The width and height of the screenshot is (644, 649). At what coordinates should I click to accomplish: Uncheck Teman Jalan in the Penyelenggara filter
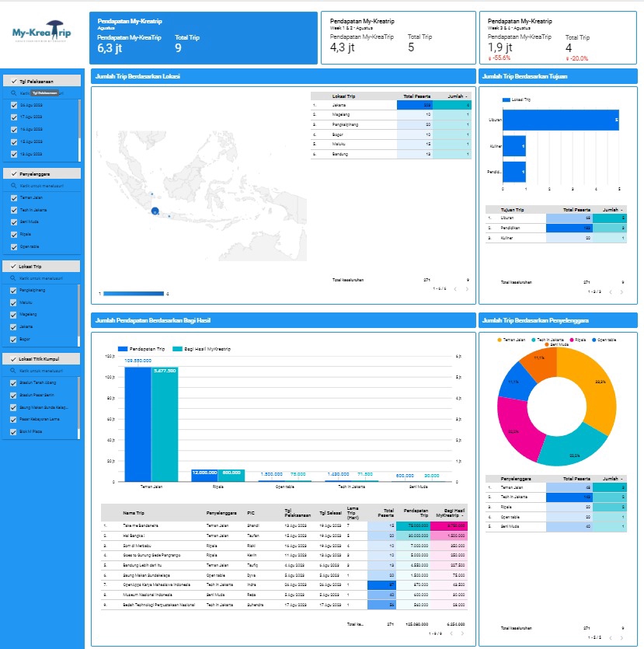pyautogui.click(x=14, y=197)
